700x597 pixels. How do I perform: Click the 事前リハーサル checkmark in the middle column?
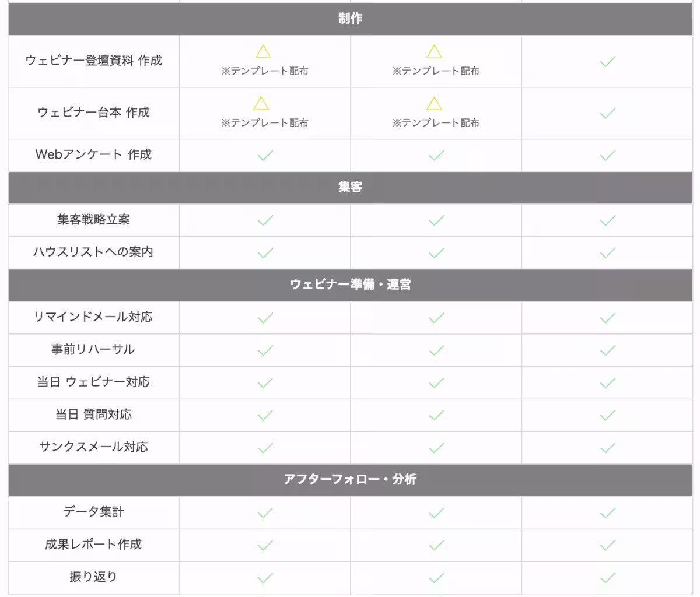(x=436, y=350)
